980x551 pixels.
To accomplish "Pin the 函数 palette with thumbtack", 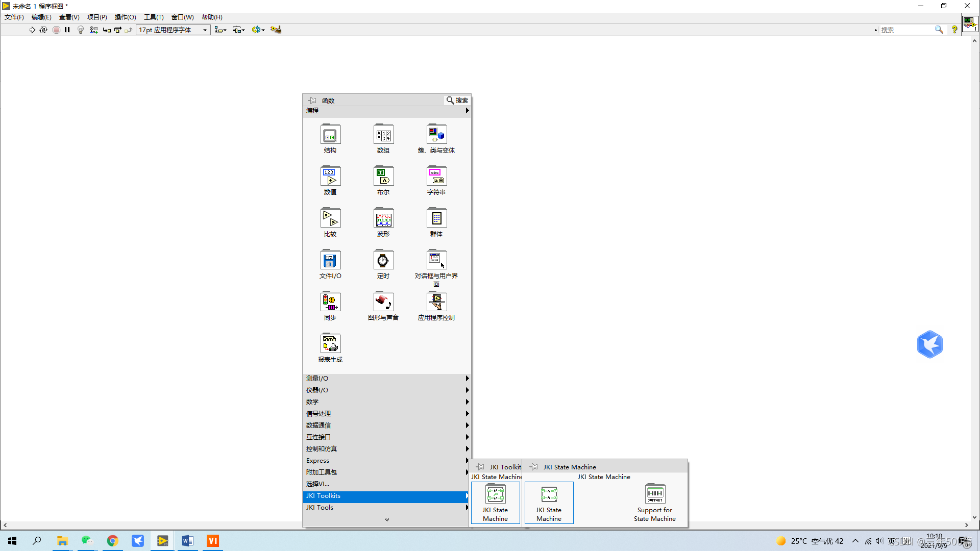I will point(312,101).
